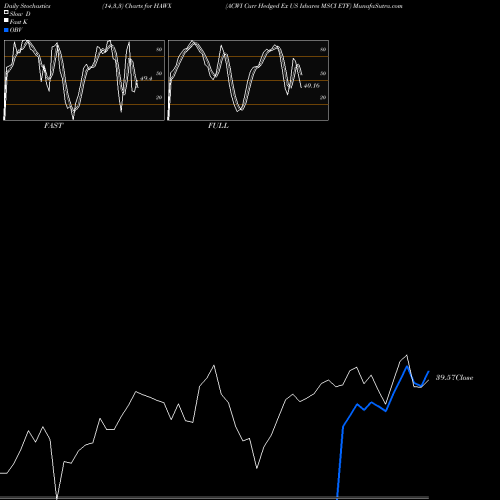Viewport: 500px width, 500px height.
Task: Open the FAST stochastic chart panel
Action: click(84, 80)
